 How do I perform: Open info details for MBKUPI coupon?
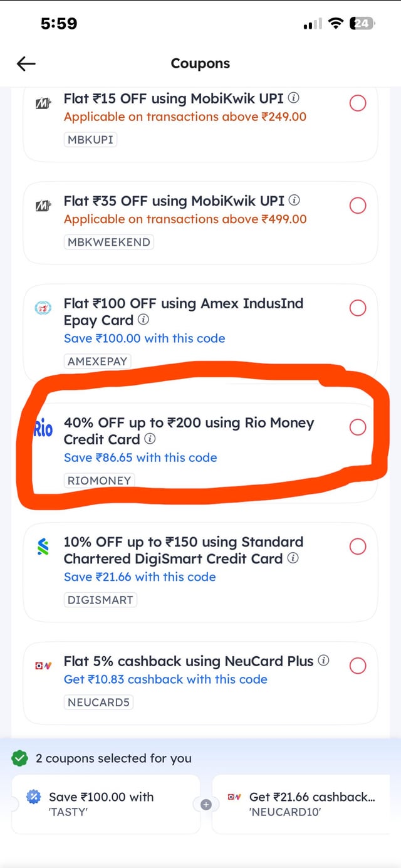click(293, 97)
